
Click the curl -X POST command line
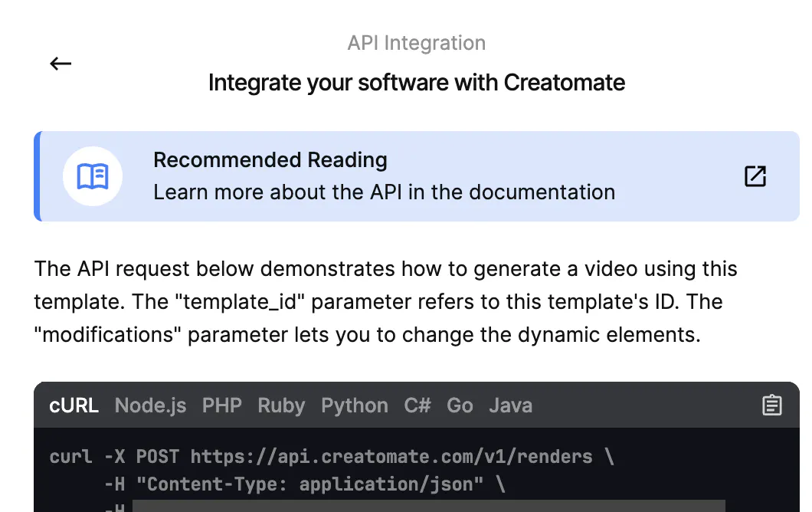(x=332, y=457)
